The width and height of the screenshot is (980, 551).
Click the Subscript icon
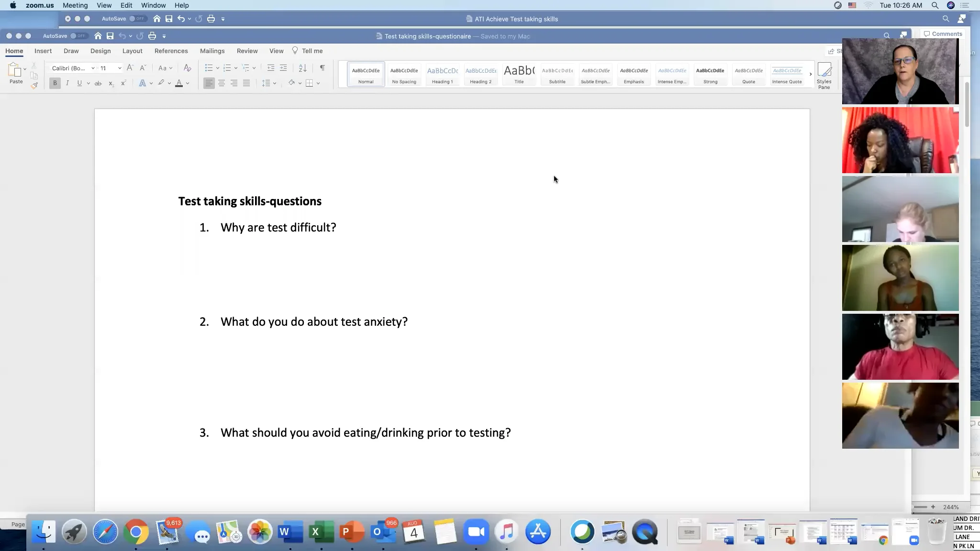(111, 83)
